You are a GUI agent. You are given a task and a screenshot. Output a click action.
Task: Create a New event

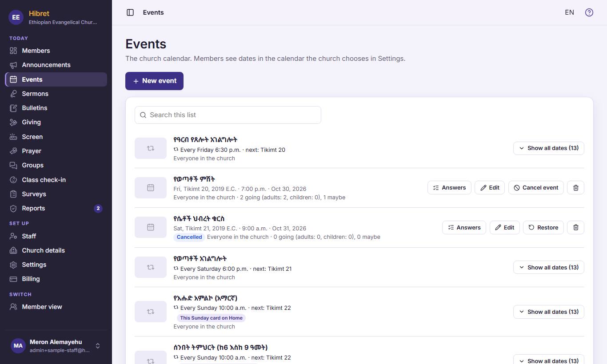pos(154,81)
